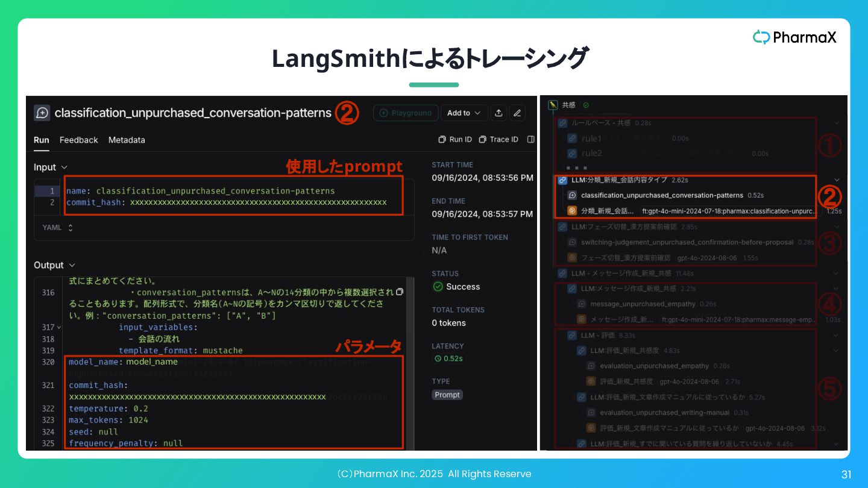Click prompt icon of switching-judgement_unpurchased_confirmation-before-proposal

tap(573, 242)
